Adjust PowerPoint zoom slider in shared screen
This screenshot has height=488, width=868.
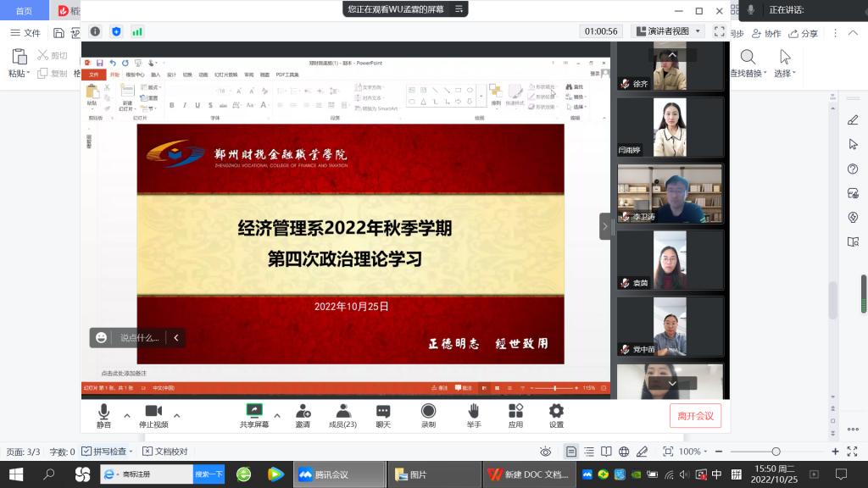click(554, 388)
